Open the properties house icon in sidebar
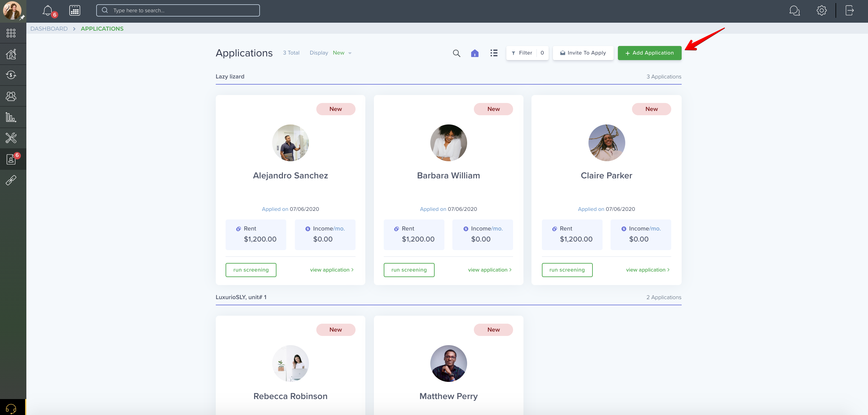 click(11, 54)
